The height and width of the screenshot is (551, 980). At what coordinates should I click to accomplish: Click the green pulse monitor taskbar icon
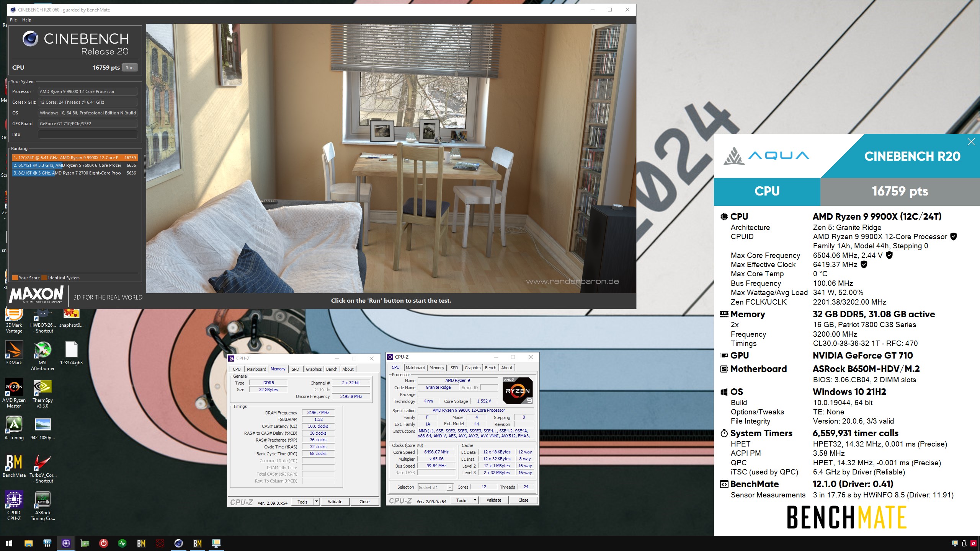[122, 543]
